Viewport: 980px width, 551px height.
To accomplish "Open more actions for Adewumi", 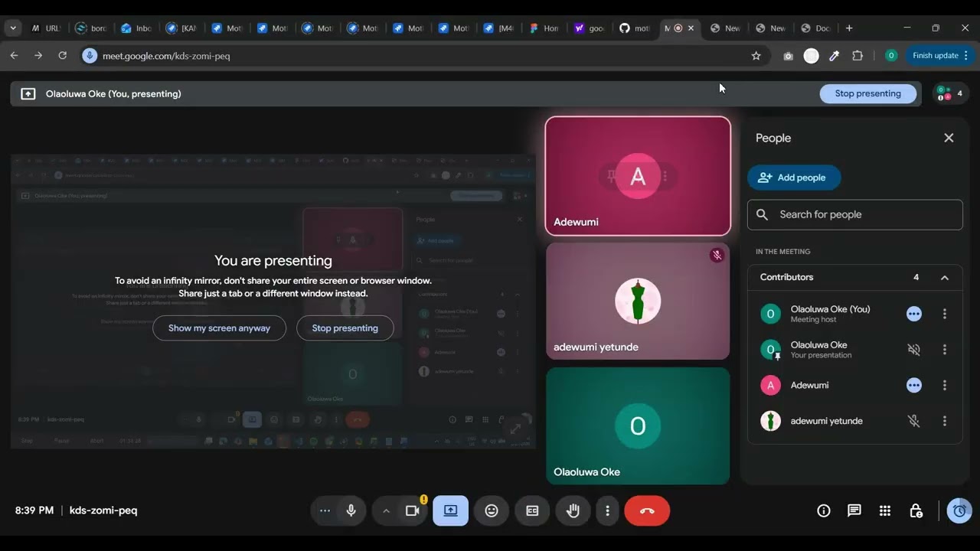I will point(945,385).
